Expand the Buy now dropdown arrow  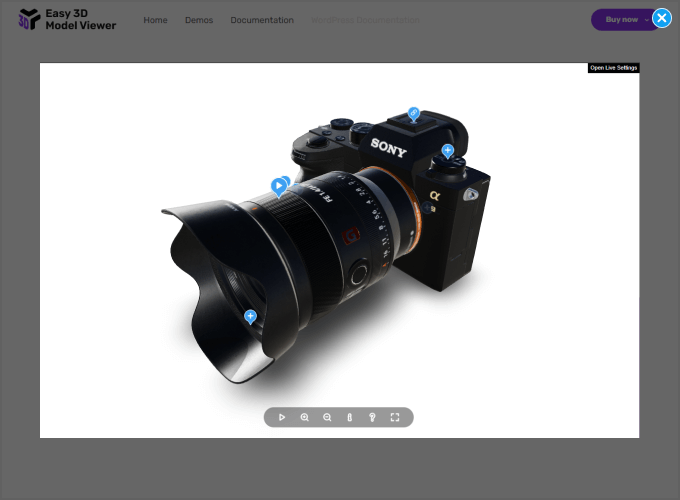pos(647,20)
